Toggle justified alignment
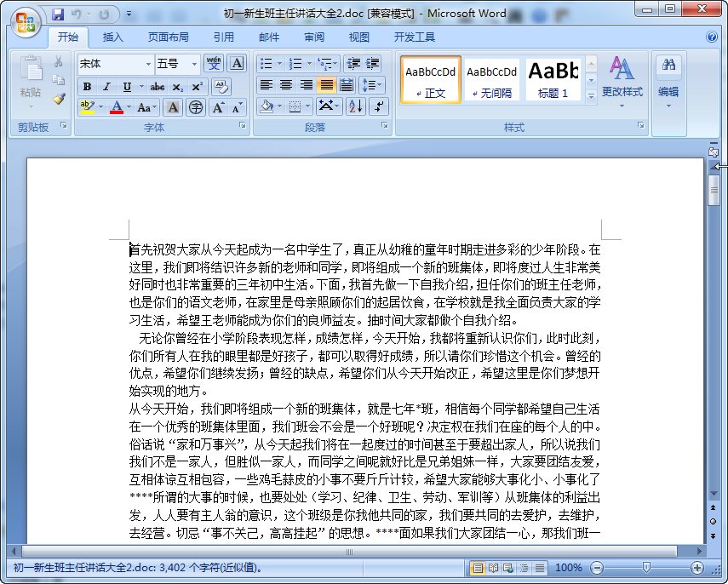728x584 pixels. [x=326, y=85]
